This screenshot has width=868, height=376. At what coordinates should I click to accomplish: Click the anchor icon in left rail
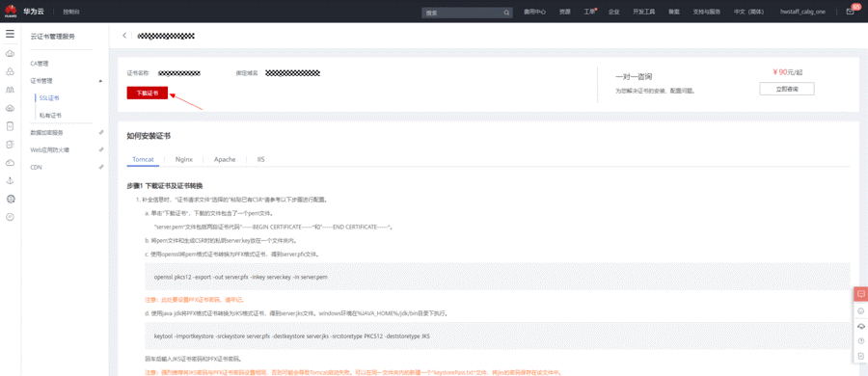point(10,180)
